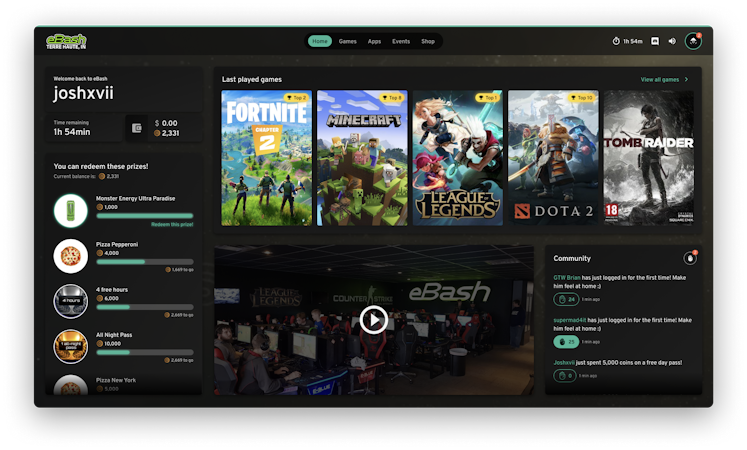The width and height of the screenshot is (747, 450).
Task: Open Joshxvii's profile link in Community
Action: click(564, 362)
